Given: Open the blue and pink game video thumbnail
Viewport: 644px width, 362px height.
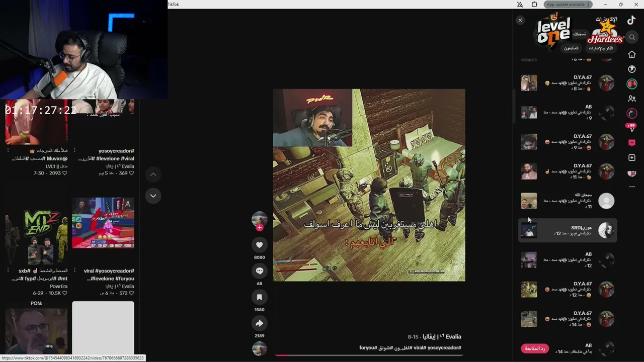Looking at the screenshot, I should (103, 223).
